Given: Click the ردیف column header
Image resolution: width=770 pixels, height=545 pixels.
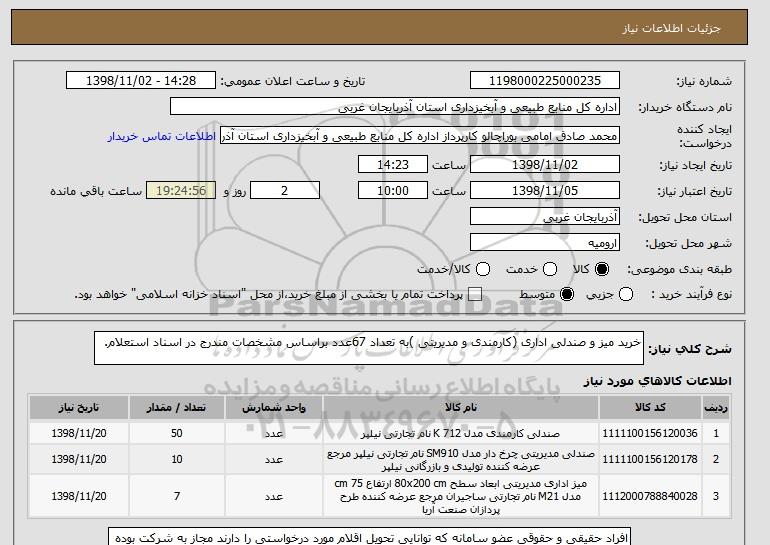Looking at the screenshot, I should (716, 408).
